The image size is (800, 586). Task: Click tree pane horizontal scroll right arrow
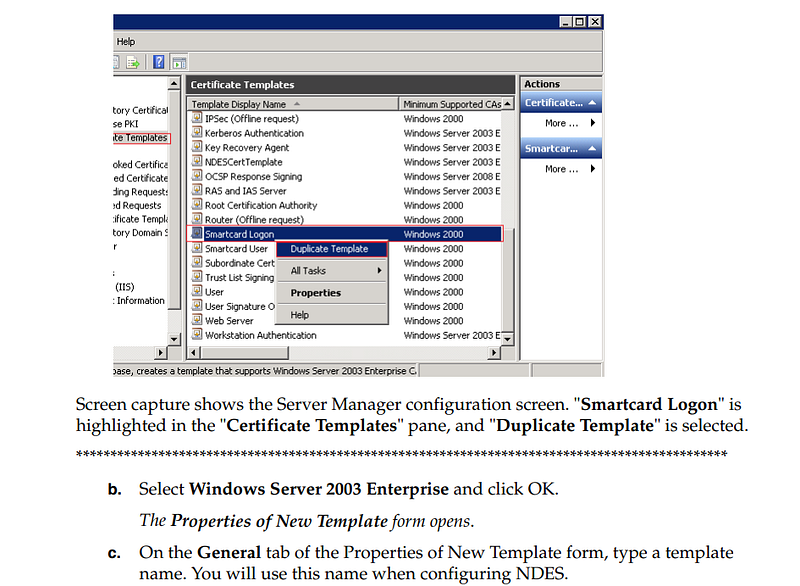160,352
